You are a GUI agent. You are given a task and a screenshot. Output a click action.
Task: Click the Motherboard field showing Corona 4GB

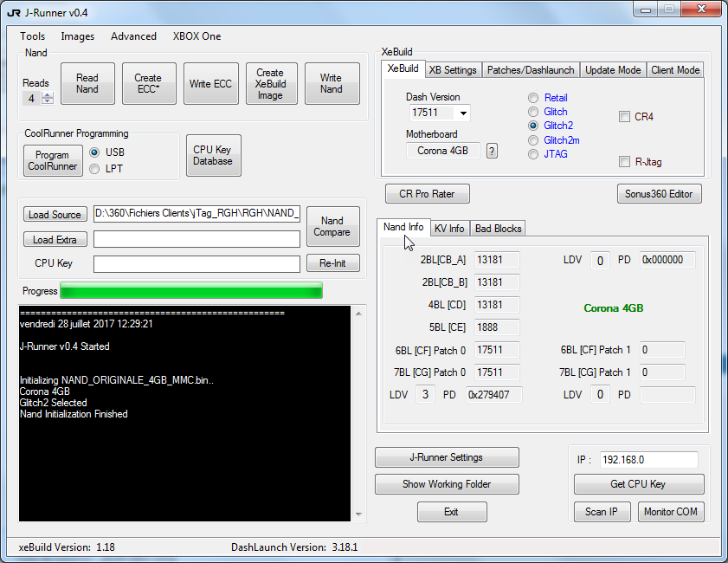tap(443, 151)
